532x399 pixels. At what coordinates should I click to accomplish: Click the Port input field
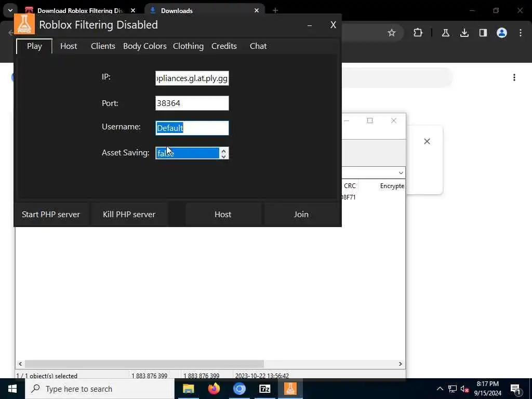point(192,103)
